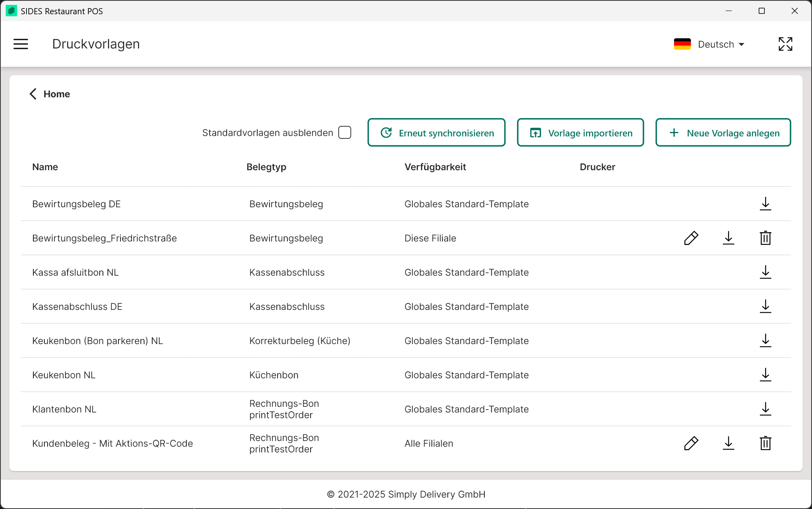812x509 pixels.
Task: Delete Bewirtungsbeleg_Friedrichstraße template
Action: point(765,238)
